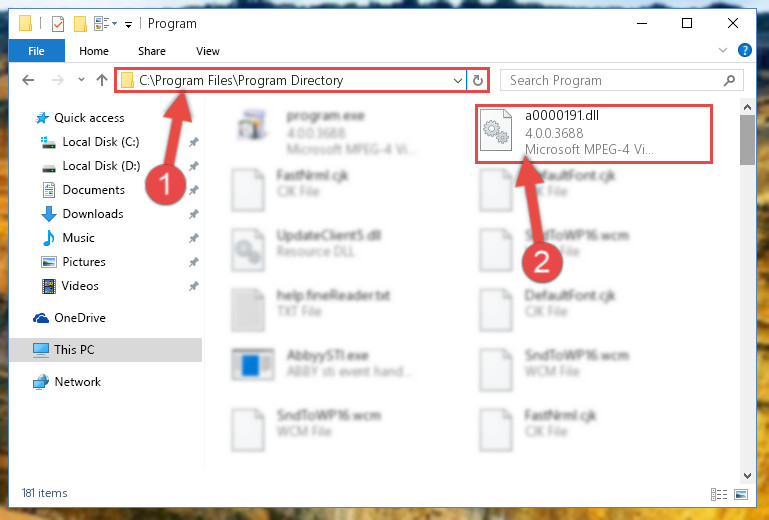The width and height of the screenshot is (769, 520).
Task: Expand the ribbon chevron
Action: 722,50
